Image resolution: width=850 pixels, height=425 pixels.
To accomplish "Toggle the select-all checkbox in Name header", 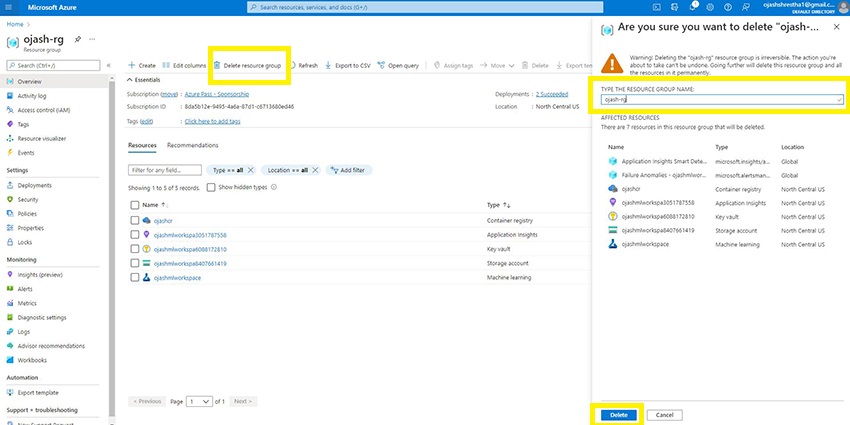I will (135, 205).
